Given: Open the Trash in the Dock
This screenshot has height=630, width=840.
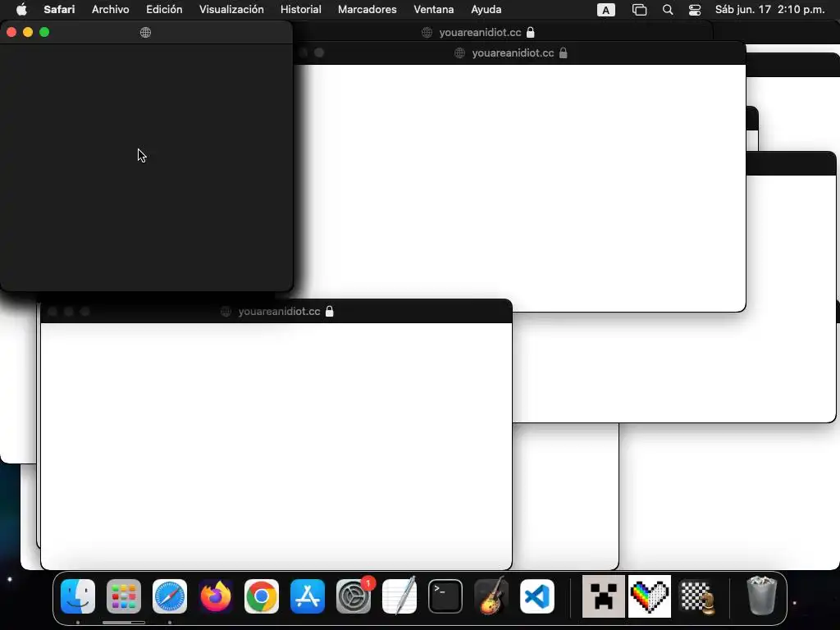Looking at the screenshot, I should (x=761, y=596).
